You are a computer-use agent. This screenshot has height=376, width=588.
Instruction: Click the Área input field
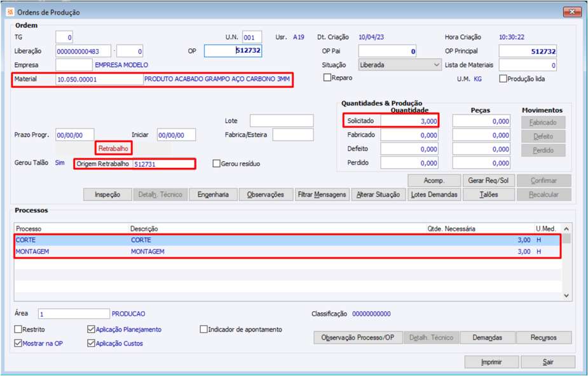(74, 314)
